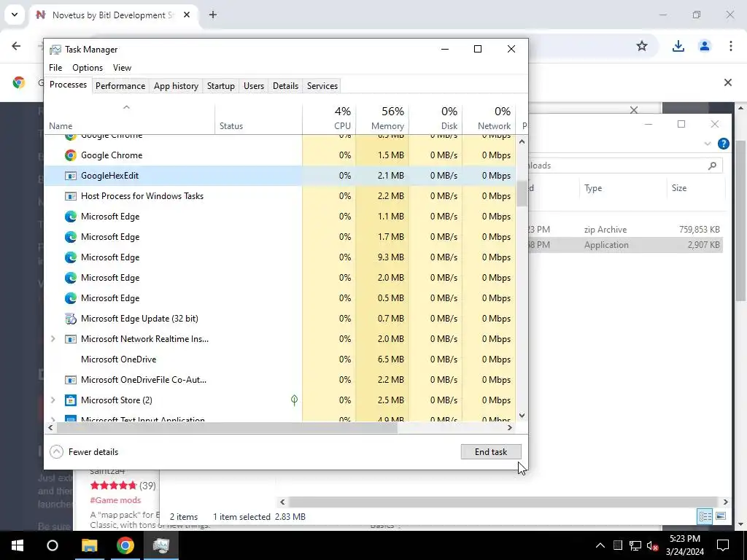
Task: Switch to the Details tab
Action: [x=285, y=86]
